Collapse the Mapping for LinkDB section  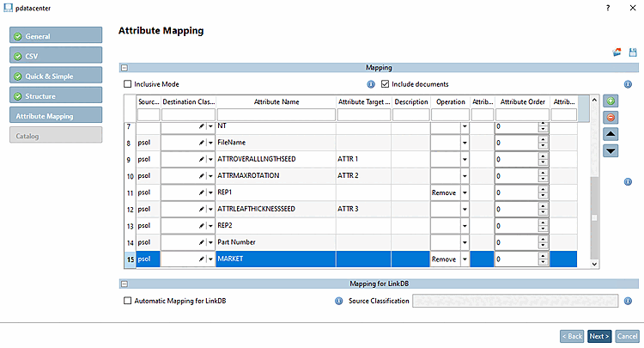point(125,284)
